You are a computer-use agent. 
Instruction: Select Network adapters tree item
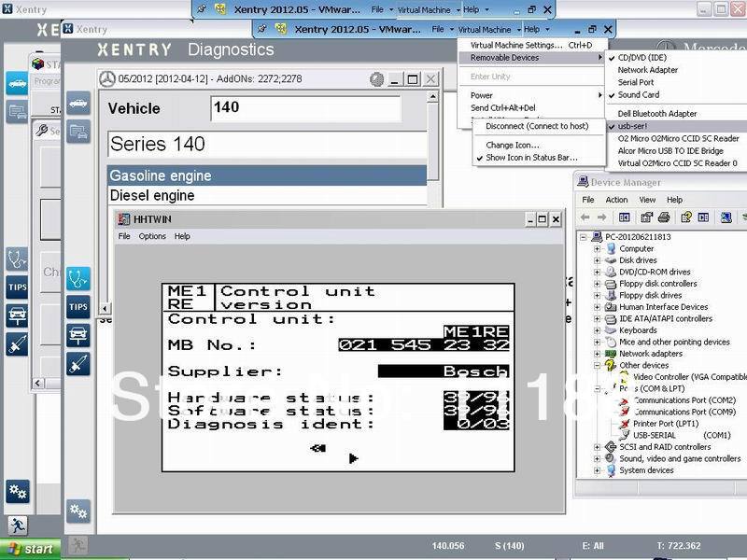(650, 354)
